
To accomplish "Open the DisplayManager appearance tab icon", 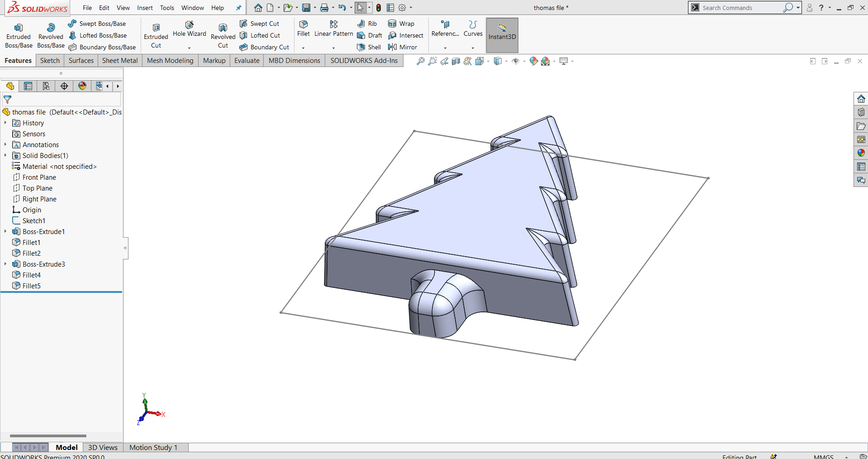I will pos(82,86).
